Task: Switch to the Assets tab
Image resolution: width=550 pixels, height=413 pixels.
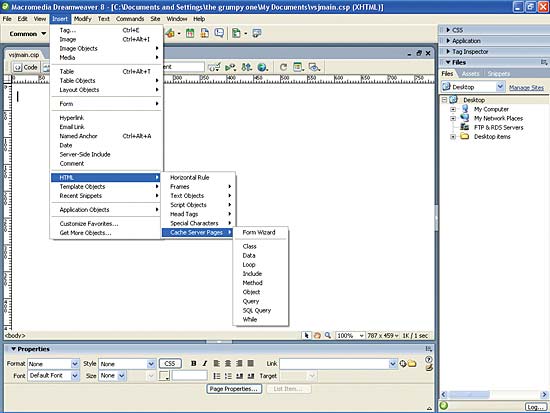Action: pos(470,74)
